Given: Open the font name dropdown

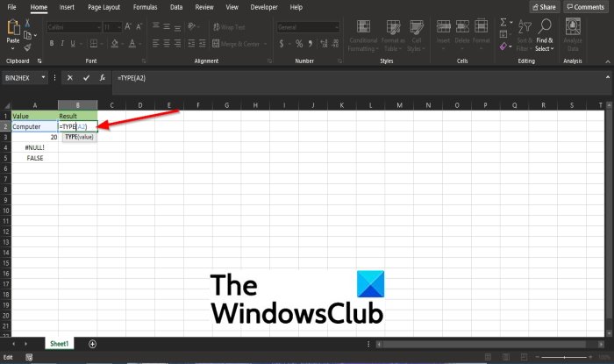Looking at the screenshot, I should click(x=99, y=27).
